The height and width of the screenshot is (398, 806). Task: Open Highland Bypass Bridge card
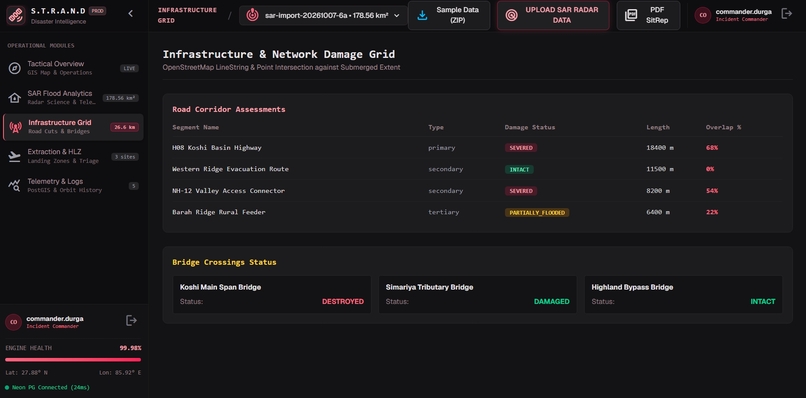(684, 295)
